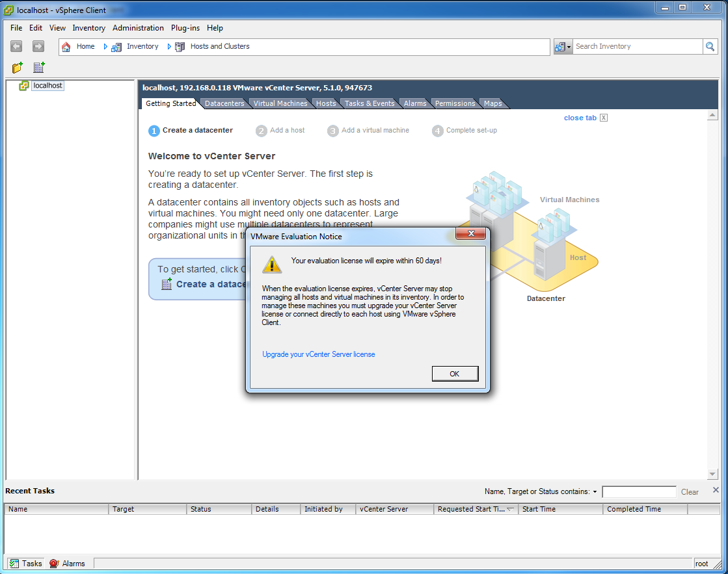This screenshot has width=728, height=574.
Task: Switch to the Hosts tab
Action: coord(326,103)
